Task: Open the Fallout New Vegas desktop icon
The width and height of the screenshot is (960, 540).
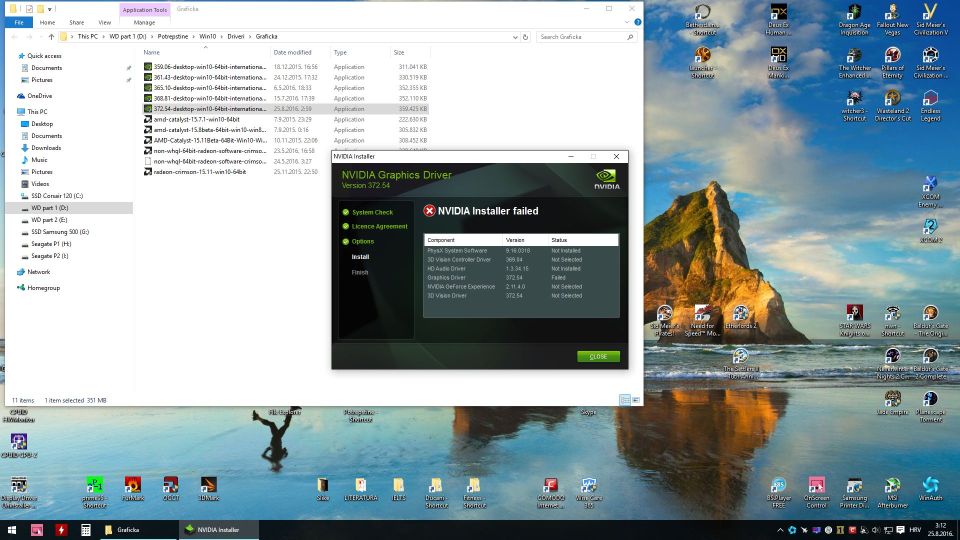Action: [892, 14]
